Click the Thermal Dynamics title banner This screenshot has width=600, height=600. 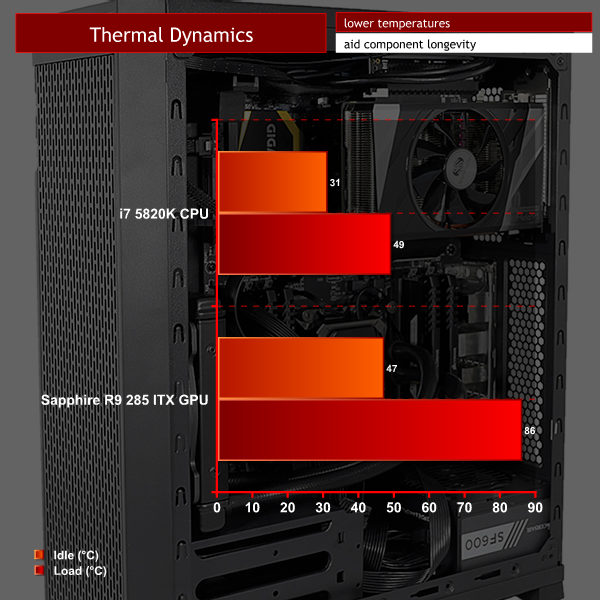point(171,33)
